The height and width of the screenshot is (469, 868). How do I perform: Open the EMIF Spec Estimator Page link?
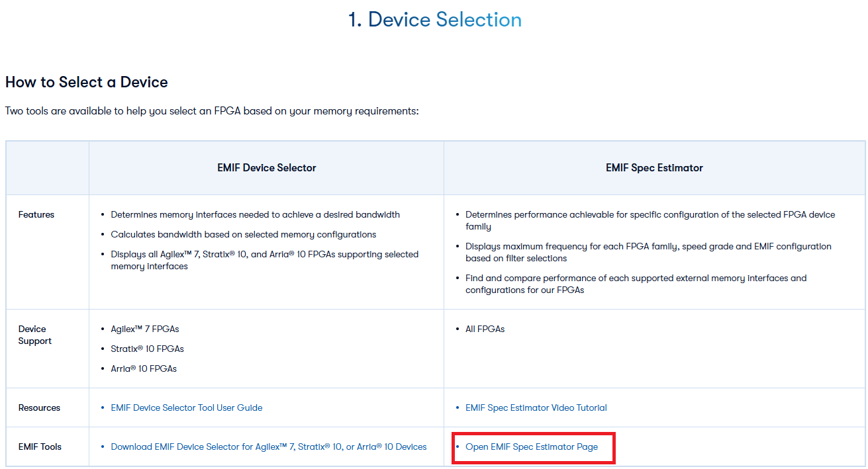[531, 447]
